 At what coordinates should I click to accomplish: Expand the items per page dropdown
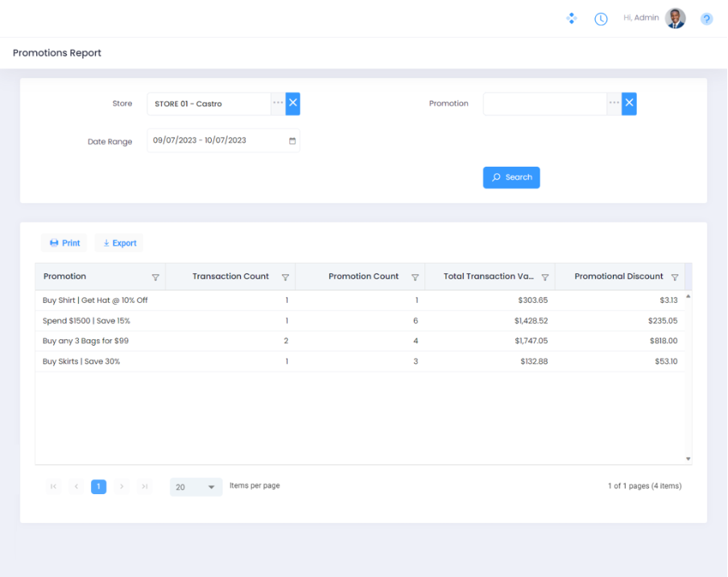click(x=212, y=488)
